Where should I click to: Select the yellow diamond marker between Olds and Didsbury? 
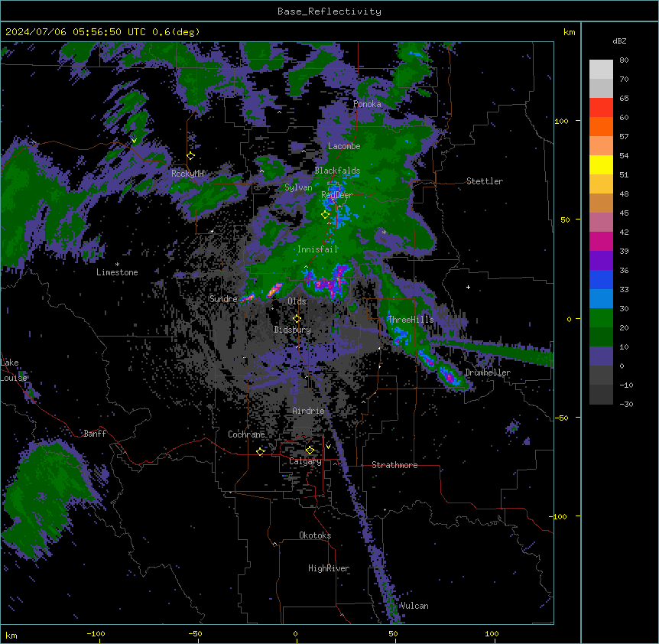pyautogui.click(x=297, y=319)
